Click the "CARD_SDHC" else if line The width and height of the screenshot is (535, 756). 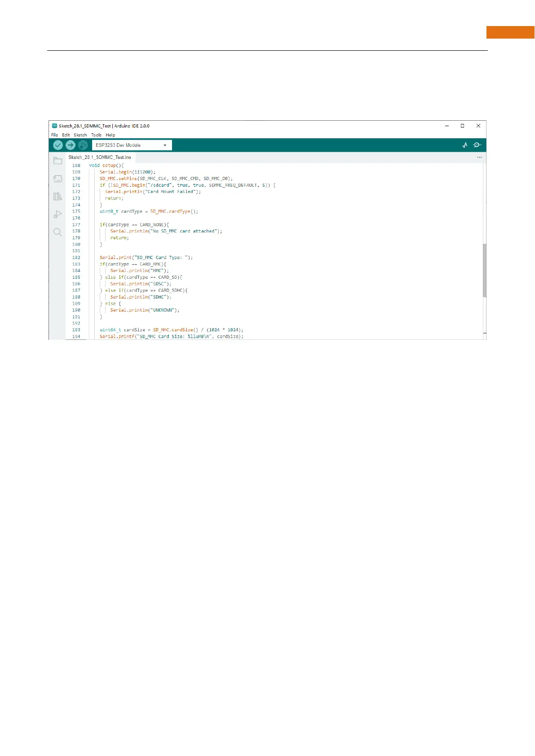144,290
